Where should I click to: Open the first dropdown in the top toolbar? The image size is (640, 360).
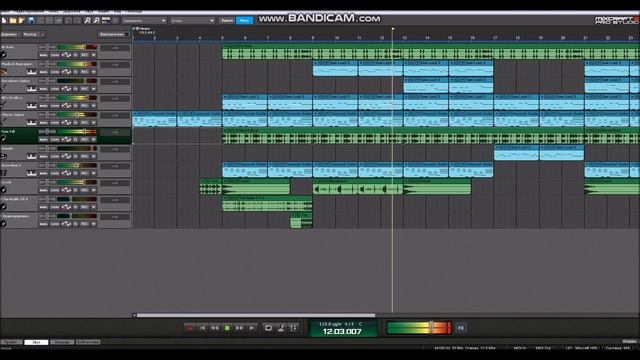[144, 20]
